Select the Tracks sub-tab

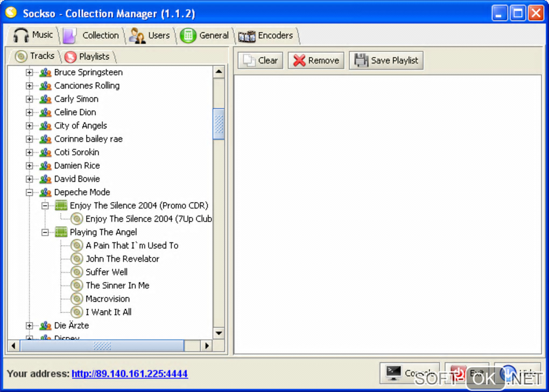tap(35, 56)
